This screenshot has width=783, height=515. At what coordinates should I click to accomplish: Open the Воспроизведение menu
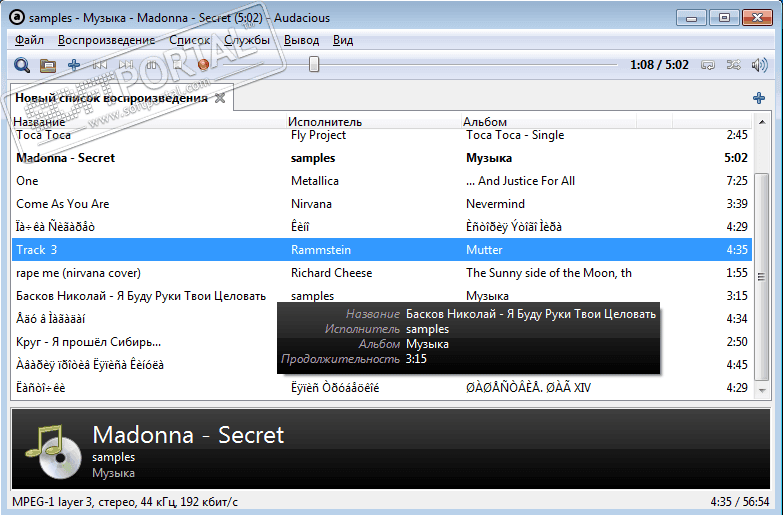pyautogui.click(x=106, y=40)
